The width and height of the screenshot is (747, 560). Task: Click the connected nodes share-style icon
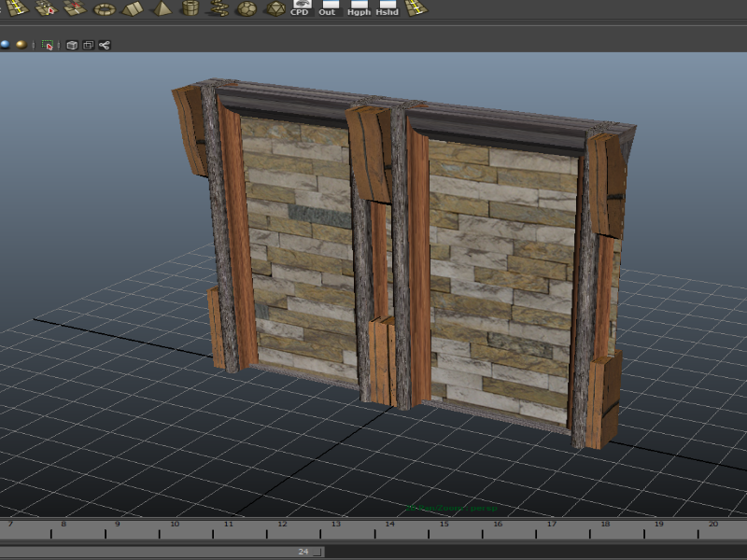(105, 44)
